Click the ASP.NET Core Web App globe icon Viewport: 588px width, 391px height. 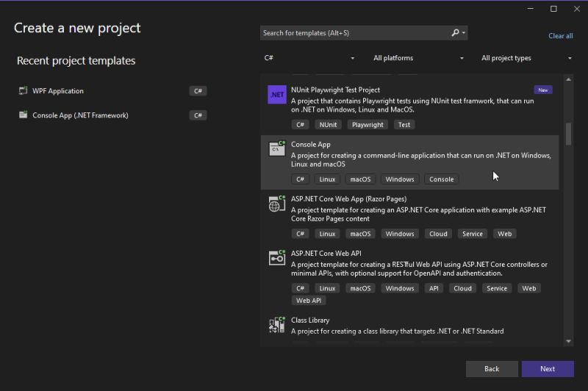(277, 204)
